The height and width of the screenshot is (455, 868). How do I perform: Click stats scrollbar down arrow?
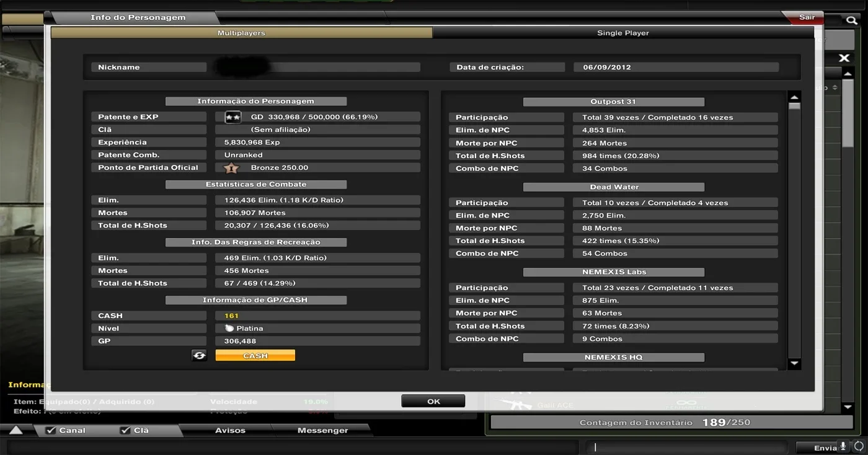(x=794, y=363)
